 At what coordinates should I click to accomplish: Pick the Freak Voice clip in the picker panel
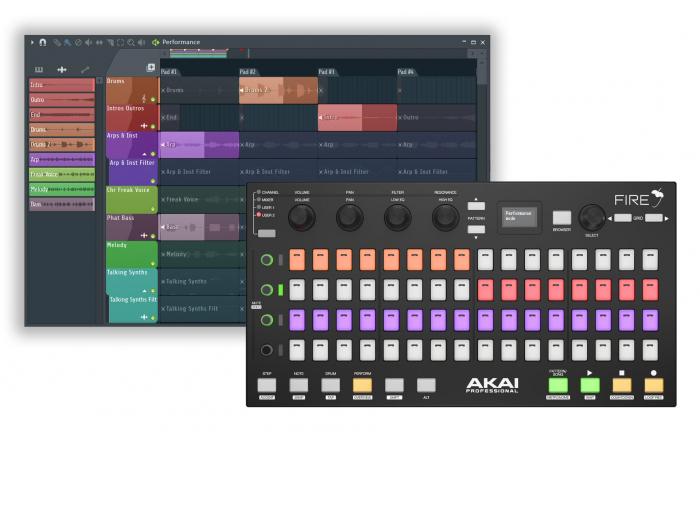[61, 174]
